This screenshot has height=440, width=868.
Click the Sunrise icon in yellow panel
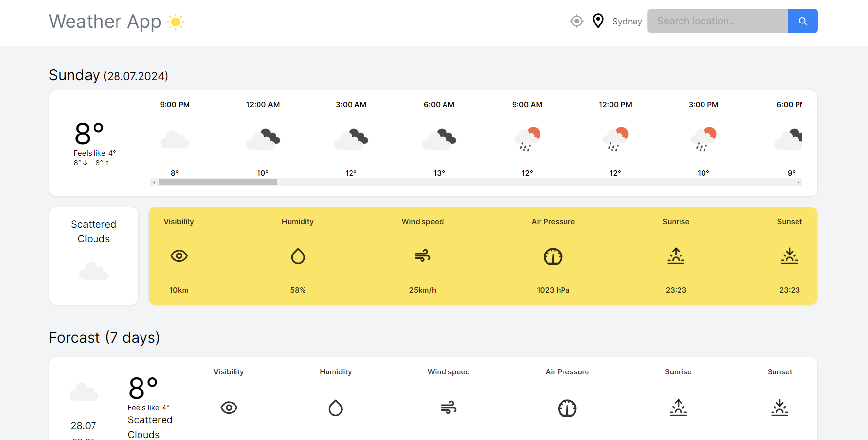tap(676, 256)
